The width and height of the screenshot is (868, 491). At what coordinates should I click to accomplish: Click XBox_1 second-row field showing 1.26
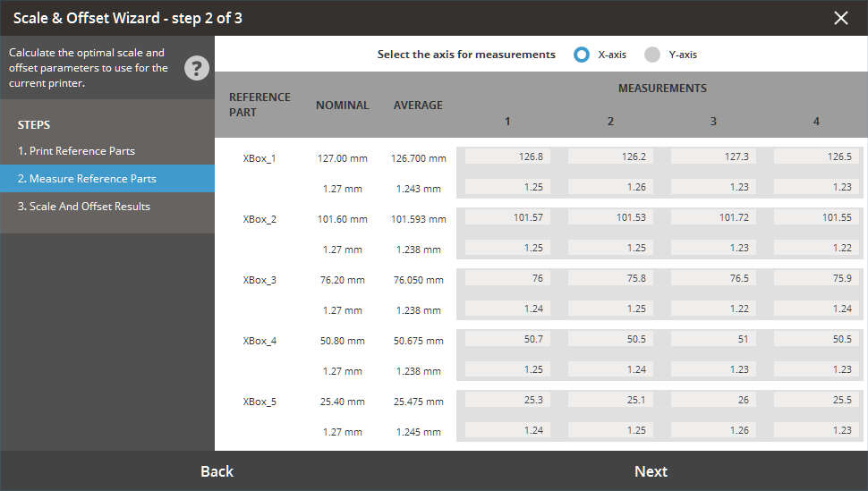610,187
